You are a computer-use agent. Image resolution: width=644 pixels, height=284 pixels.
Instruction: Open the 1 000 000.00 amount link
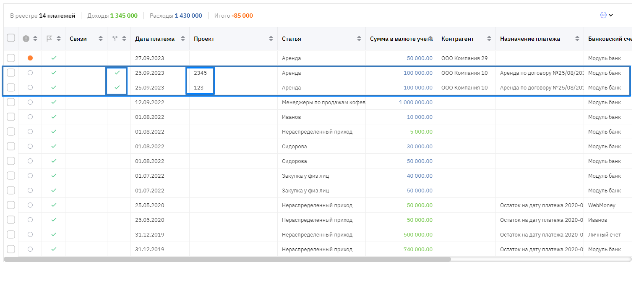point(415,103)
